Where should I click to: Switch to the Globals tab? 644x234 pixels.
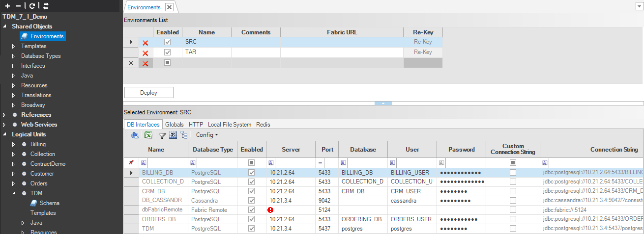tap(174, 125)
